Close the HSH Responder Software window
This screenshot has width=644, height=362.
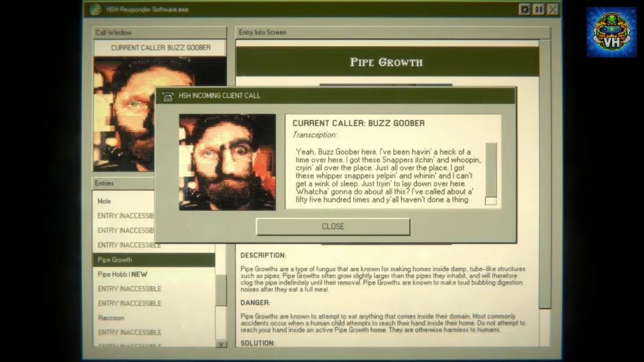[553, 9]
